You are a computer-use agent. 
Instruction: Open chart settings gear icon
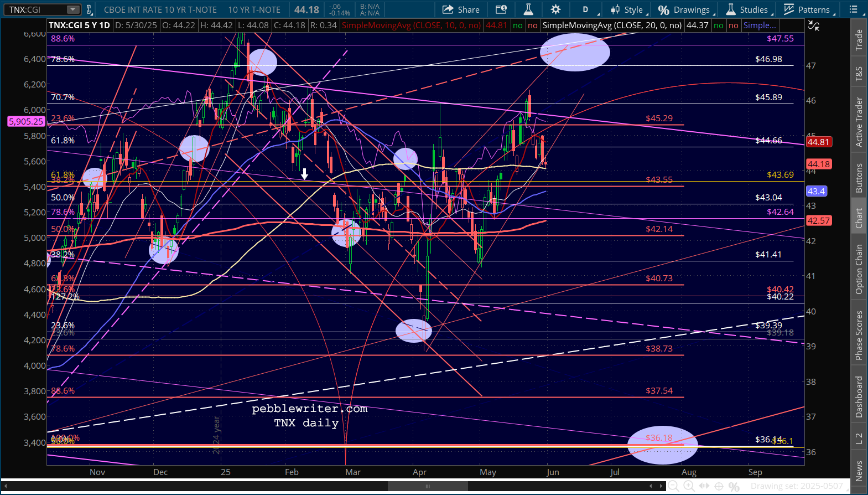[555, 9]
